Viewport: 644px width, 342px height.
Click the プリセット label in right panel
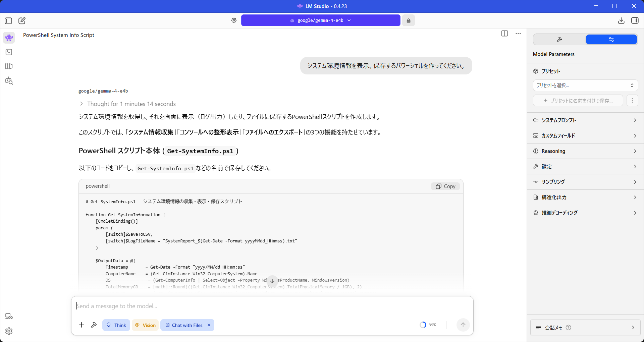[x=551, y=71]
